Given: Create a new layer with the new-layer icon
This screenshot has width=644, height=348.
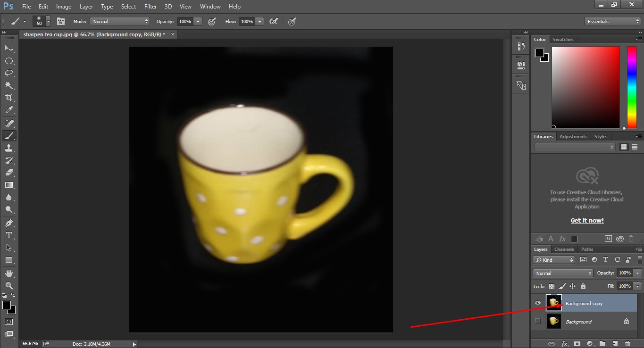Looking at the screenshot, I should (x=615, y=344).
